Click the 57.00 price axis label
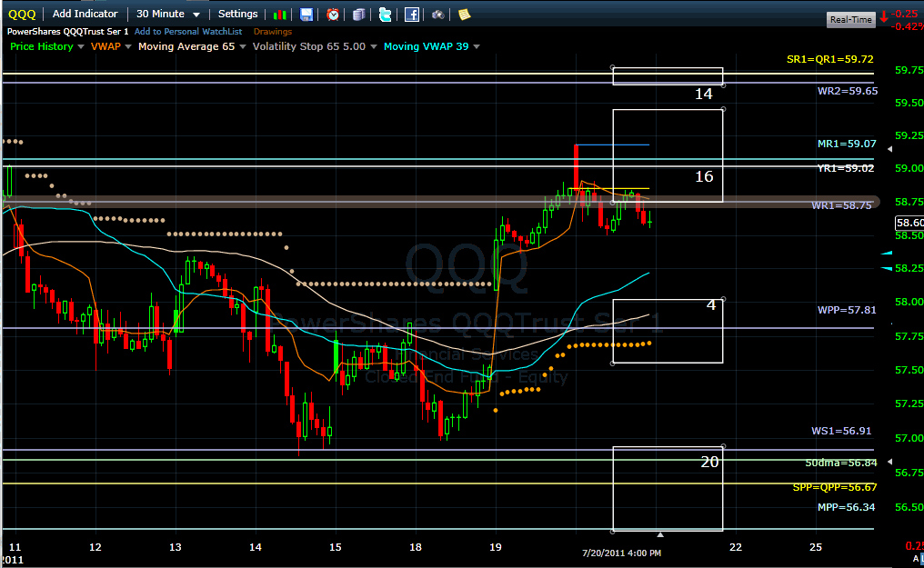Image resolution: width=924 pixels, height=568 pixels. pyautogui.click(x=909, y=439)
